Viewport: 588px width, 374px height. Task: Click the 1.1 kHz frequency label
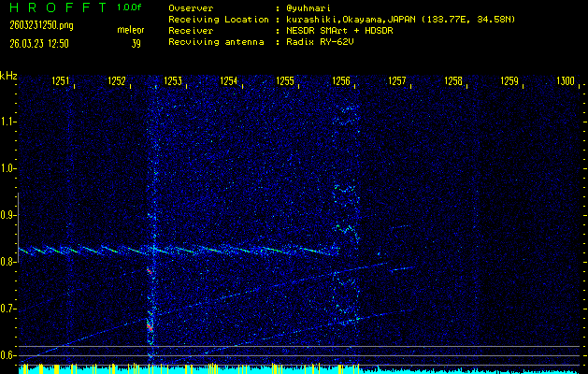7,122
